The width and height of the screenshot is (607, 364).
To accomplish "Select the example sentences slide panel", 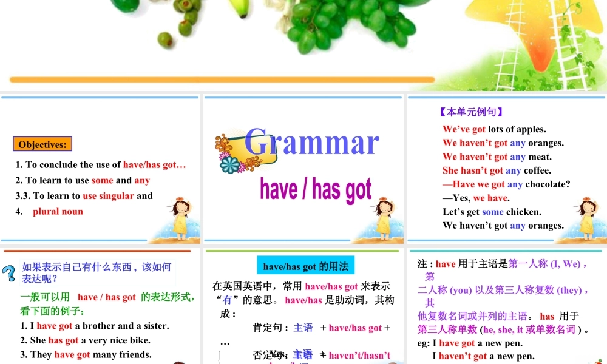I will coord(505,170).
